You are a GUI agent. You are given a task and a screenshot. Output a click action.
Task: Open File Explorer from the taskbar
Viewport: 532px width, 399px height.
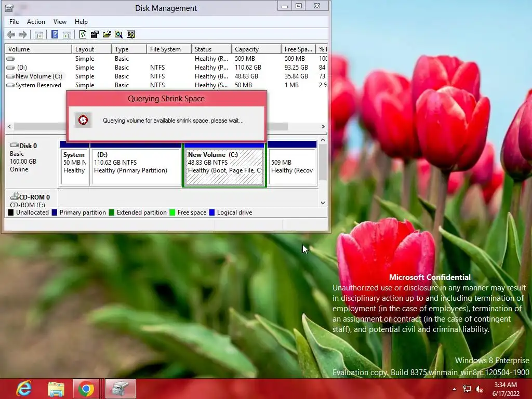(x=56, y=389)
